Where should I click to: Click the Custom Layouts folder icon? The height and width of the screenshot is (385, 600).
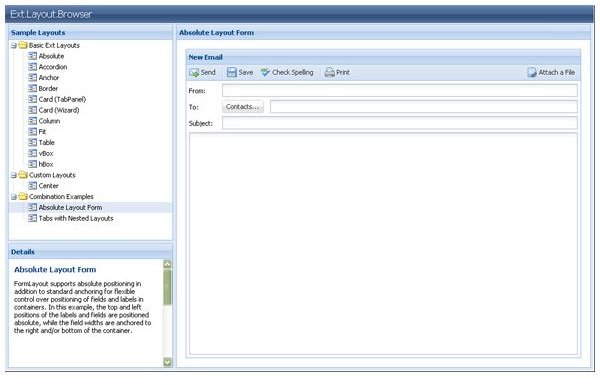click(23, 175)
